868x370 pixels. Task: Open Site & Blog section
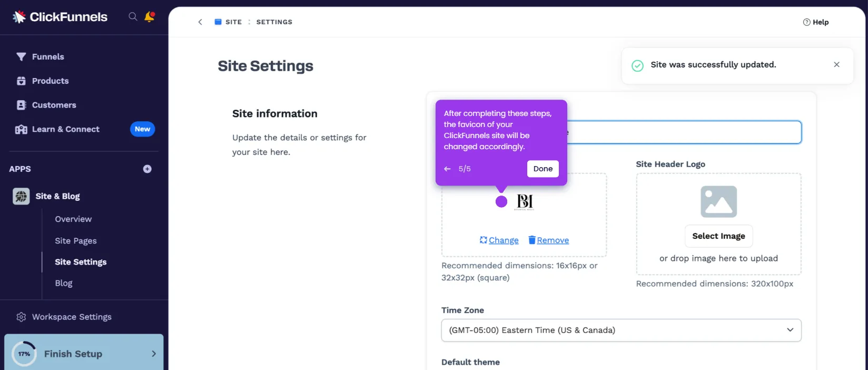(x=58, y=196)
